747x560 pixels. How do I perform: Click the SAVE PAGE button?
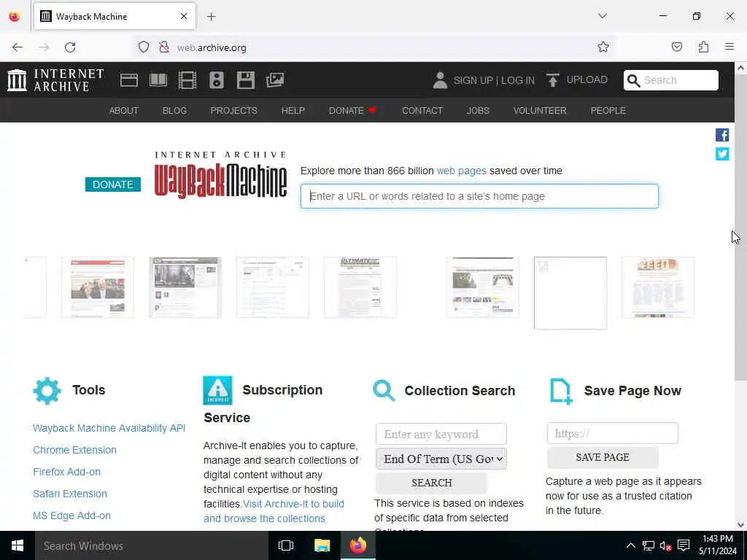click(x=603, y=457)
